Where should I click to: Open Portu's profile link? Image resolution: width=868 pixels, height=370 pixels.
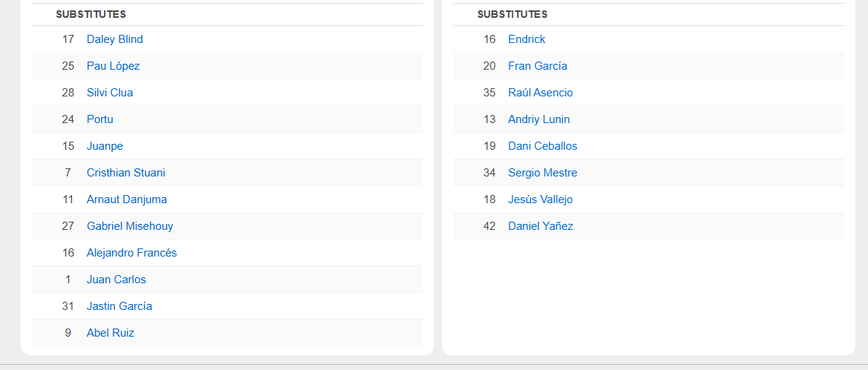[x=99, y=119]
